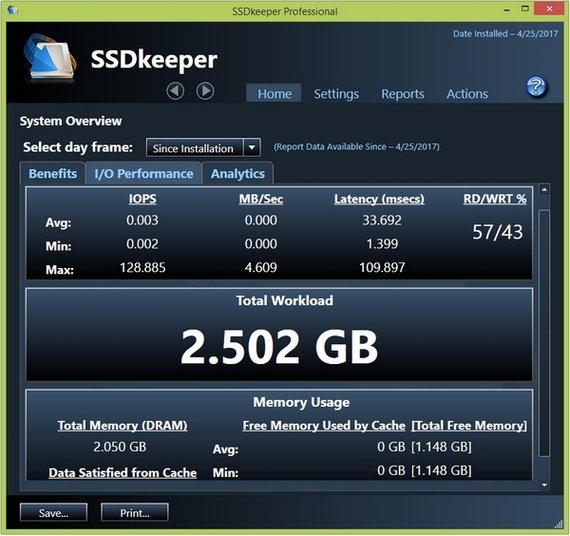Click the back navigation arrow icon
This screenshot has width=570, height=536.
pyautogui.click(x=175, y=91)
